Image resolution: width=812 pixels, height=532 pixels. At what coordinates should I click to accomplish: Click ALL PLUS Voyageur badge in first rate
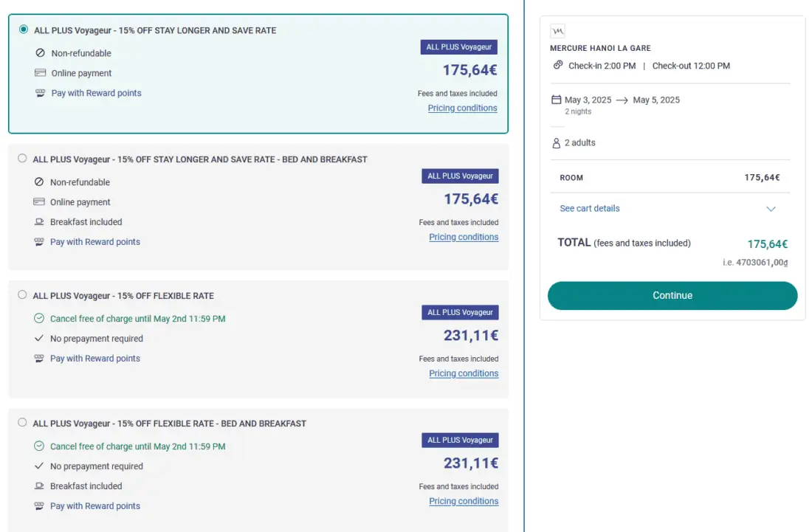(x=458, y=47)
